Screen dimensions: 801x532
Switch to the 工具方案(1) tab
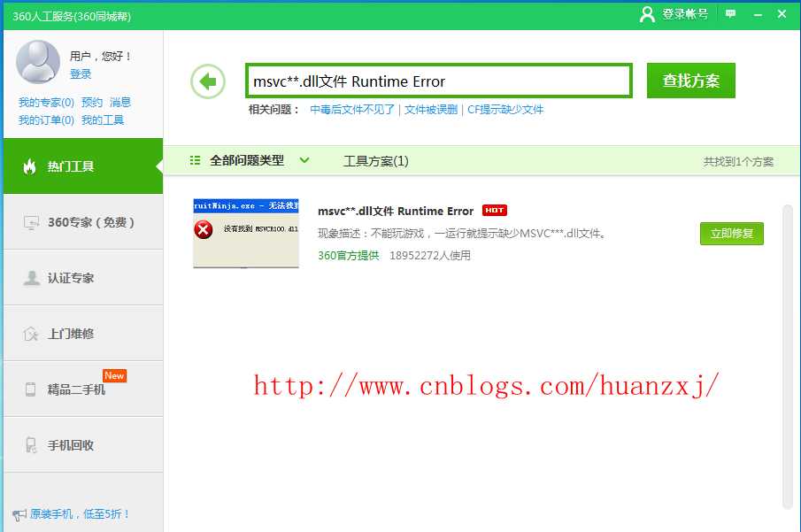coord(376,161)
